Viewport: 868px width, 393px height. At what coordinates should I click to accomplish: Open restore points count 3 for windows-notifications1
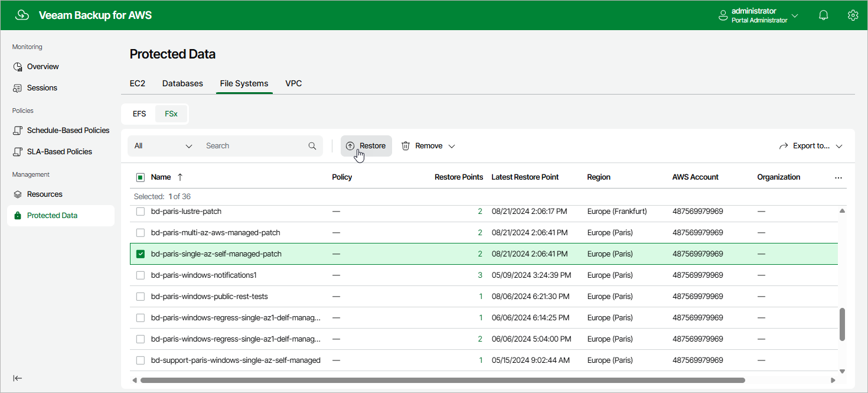(x=480, y=275)
